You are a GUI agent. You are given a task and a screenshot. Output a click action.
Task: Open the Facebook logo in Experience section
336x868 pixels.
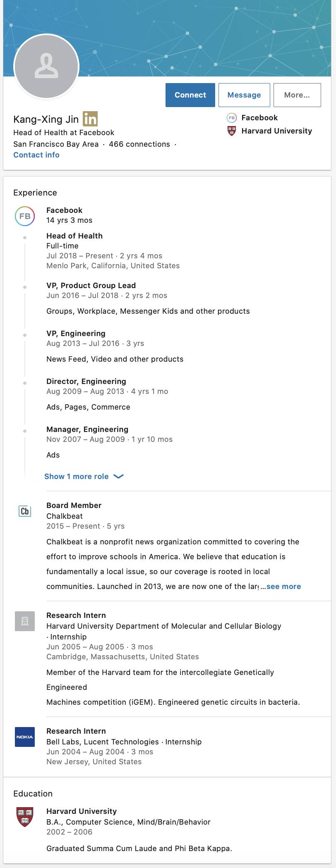click(x=25, y=216)
